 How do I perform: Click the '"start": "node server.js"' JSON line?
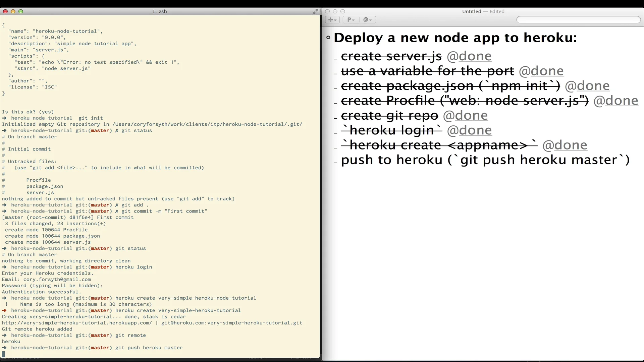(52, 68)
